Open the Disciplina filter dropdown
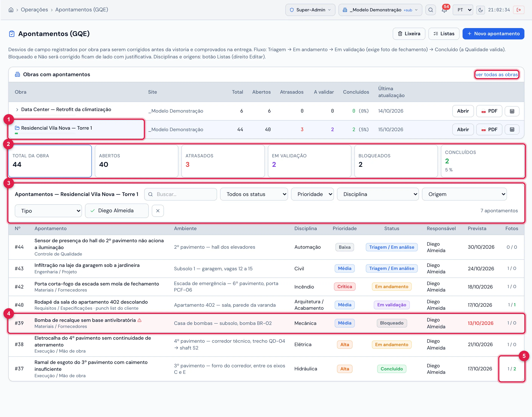532x417 pixels. [378, 194]
